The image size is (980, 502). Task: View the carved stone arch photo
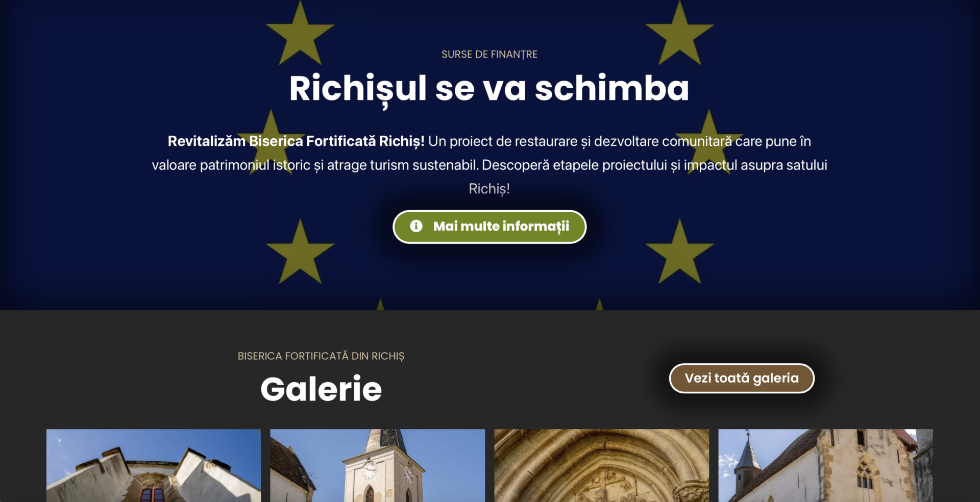[x=602, y=465]
